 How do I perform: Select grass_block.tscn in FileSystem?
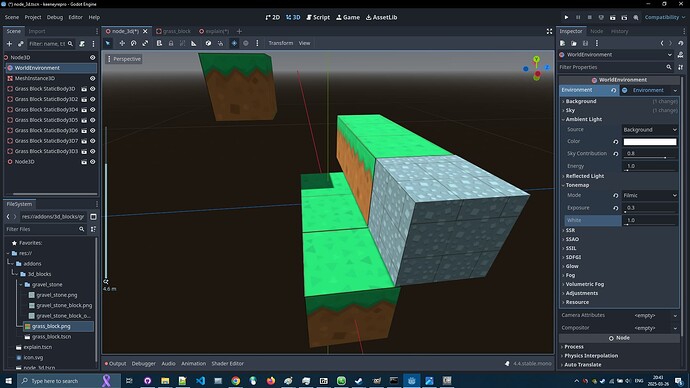51,337
